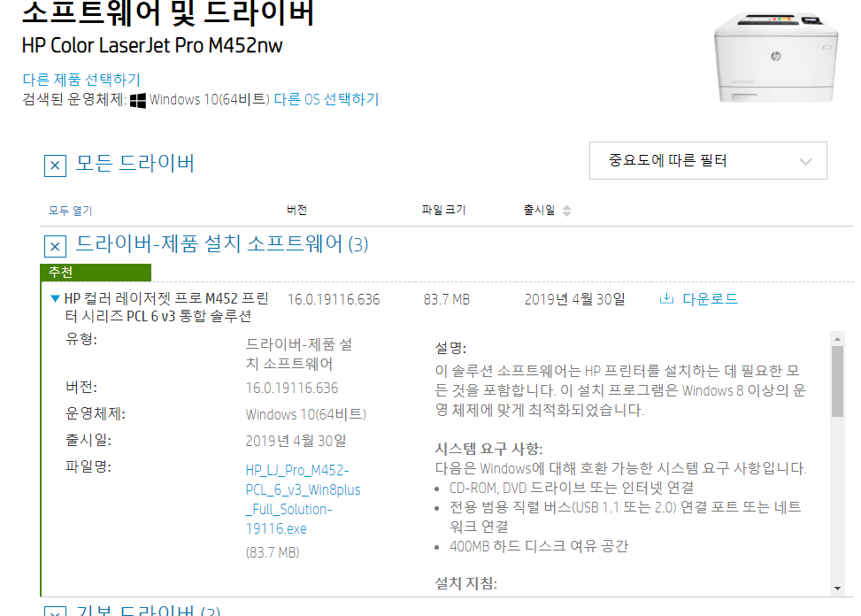861x616 pixels.
Task: Click the 다른 OS 선택하기 link
Action: (x=327, y=99)
